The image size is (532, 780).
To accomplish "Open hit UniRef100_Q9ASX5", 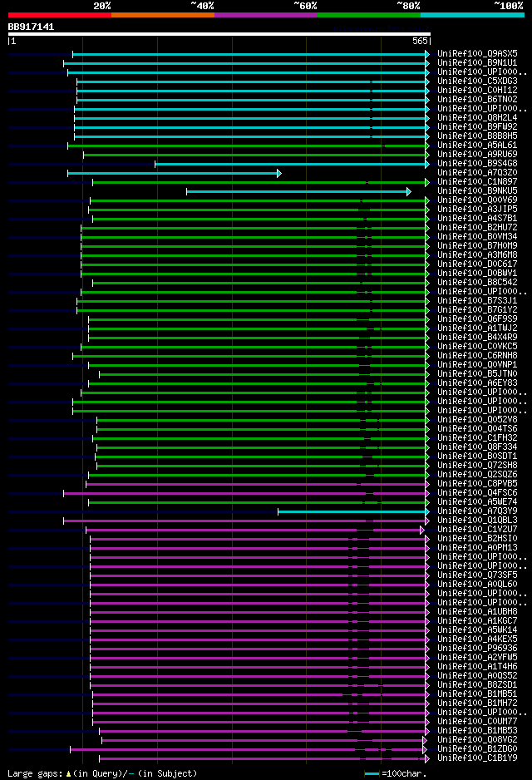I will (477, 53).
